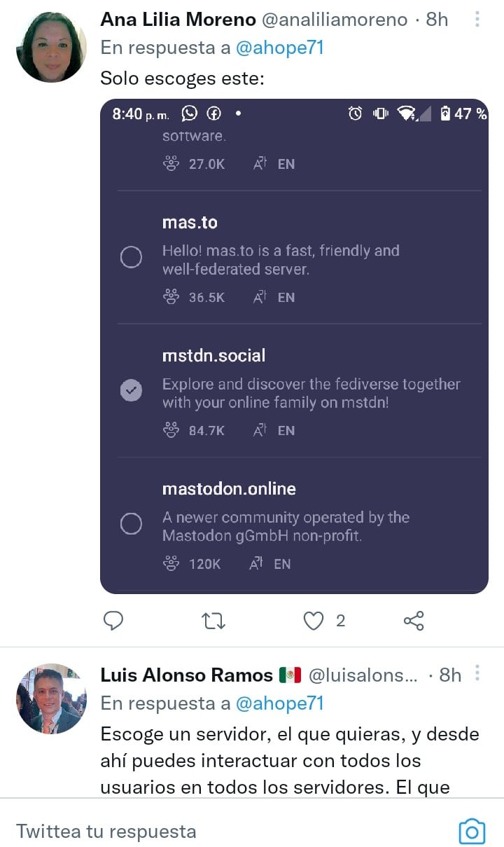This screenshot has width=504, height=847.
Task: Reply to Ana Lilia Moreno's tweet
Action: (113, 621)
